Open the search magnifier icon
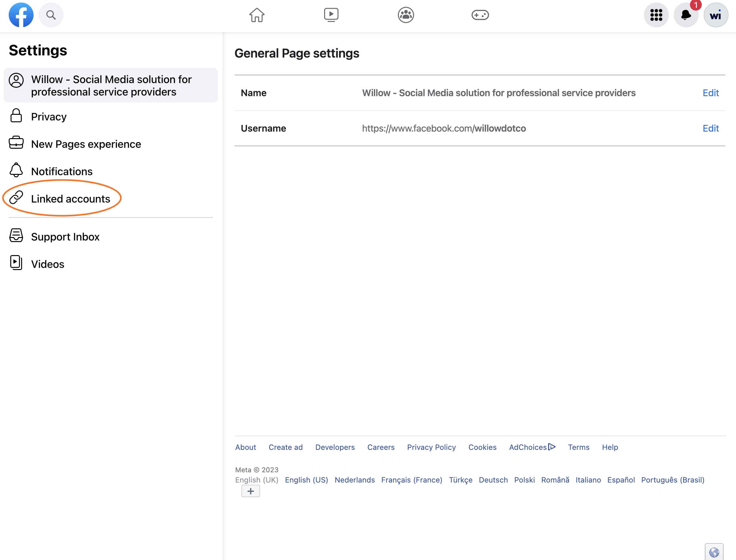 [51, 15]
